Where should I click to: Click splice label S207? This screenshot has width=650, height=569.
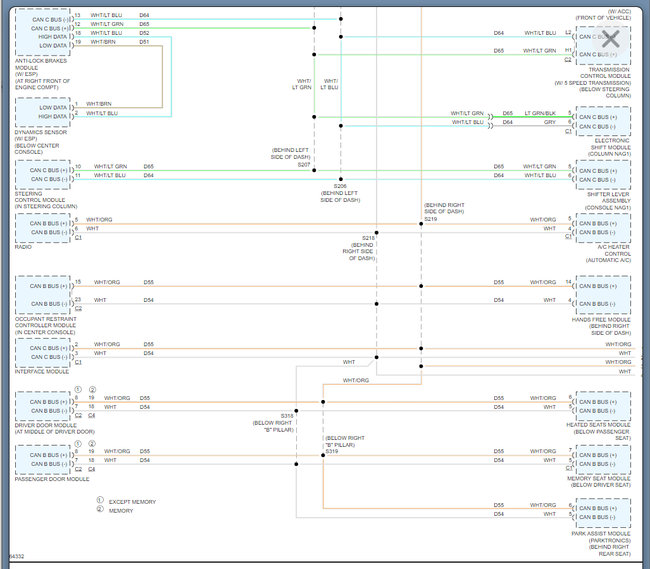304,165
